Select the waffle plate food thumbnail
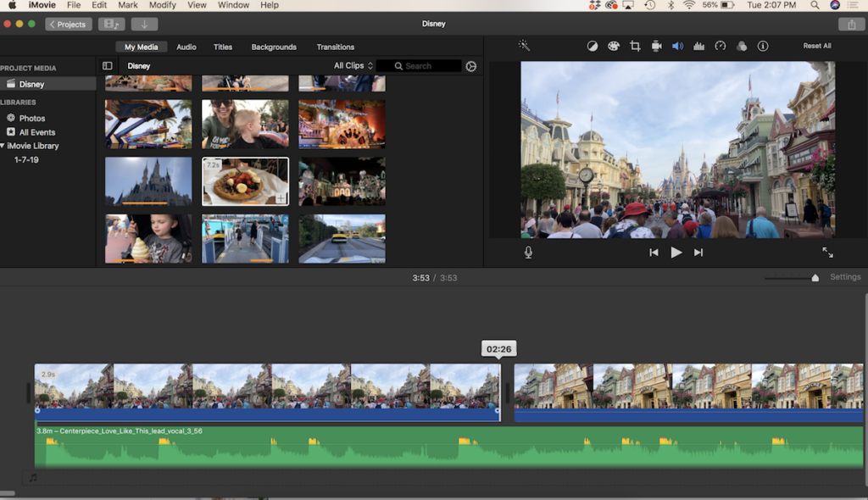The image size is (868, 500). click(245, 181)
